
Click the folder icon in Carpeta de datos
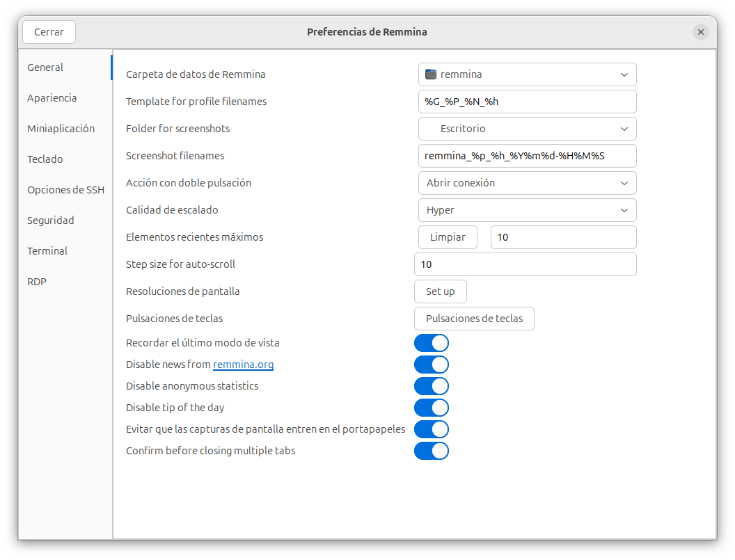pyautogui.click(x=430, y=74)
